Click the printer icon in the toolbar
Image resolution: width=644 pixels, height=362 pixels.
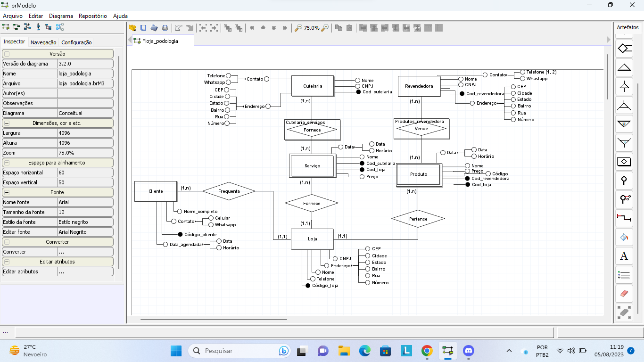point(165,28)
